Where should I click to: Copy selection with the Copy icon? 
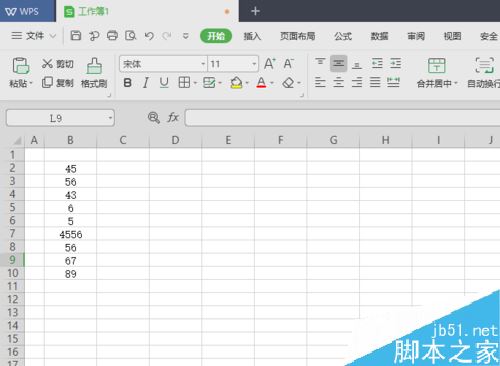[47, 82]
